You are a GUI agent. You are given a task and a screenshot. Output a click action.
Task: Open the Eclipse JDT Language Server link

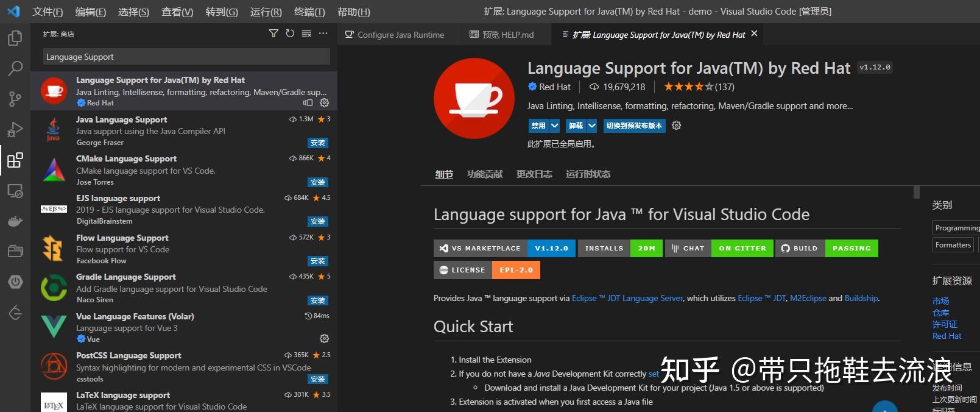tap(627, 298)
